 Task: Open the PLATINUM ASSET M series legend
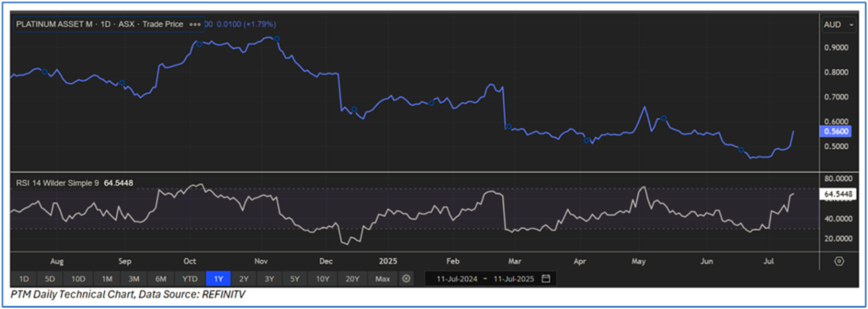coord(100,24)
